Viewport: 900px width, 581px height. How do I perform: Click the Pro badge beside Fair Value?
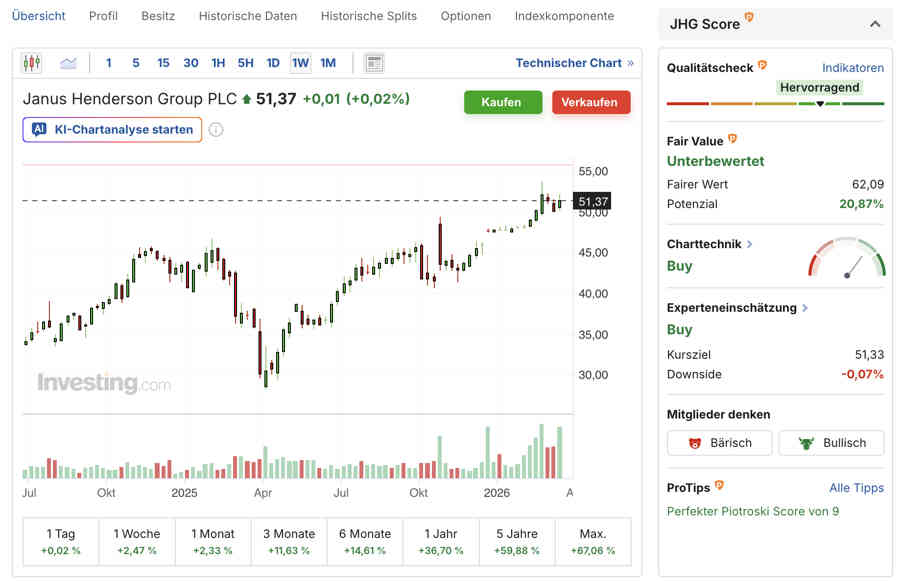[x=732, y=140]
